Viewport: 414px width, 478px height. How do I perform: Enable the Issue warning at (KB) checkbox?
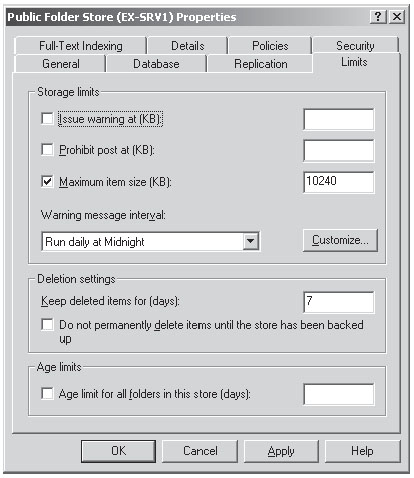tap(47, 118)
